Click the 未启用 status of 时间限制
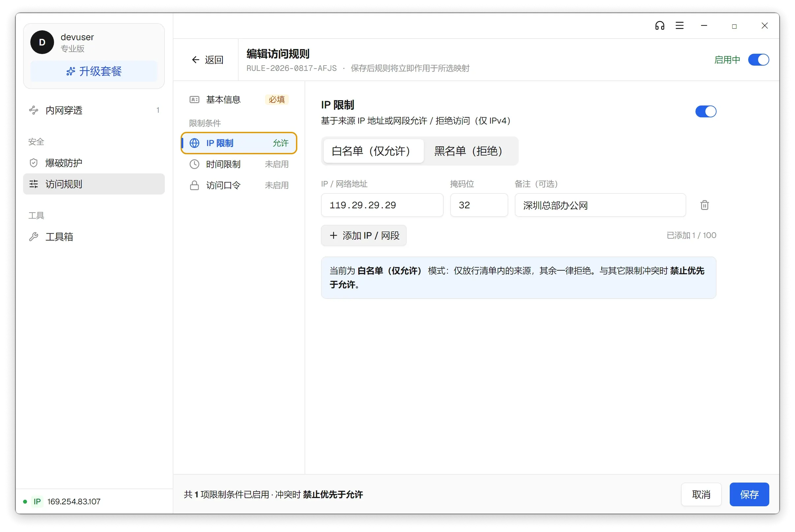This screenshot has width=795, height=532. click(277, 164)
